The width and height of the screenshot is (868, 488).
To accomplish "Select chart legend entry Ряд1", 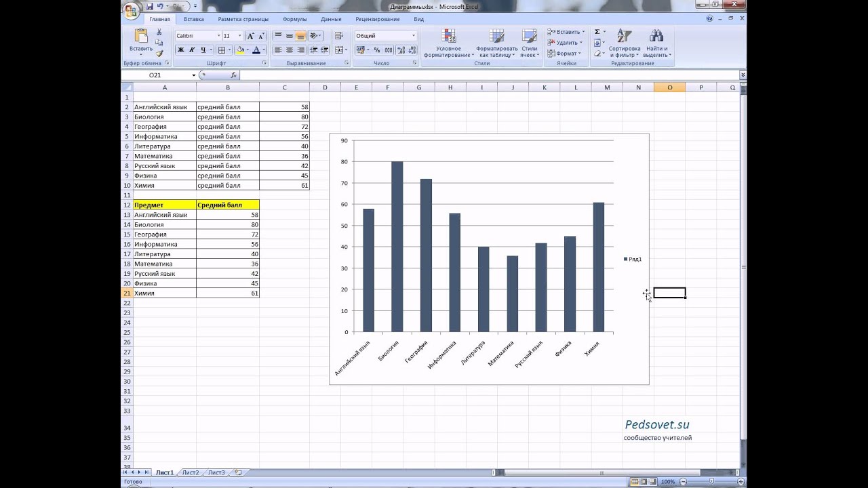I will click(x=633, y=259).
